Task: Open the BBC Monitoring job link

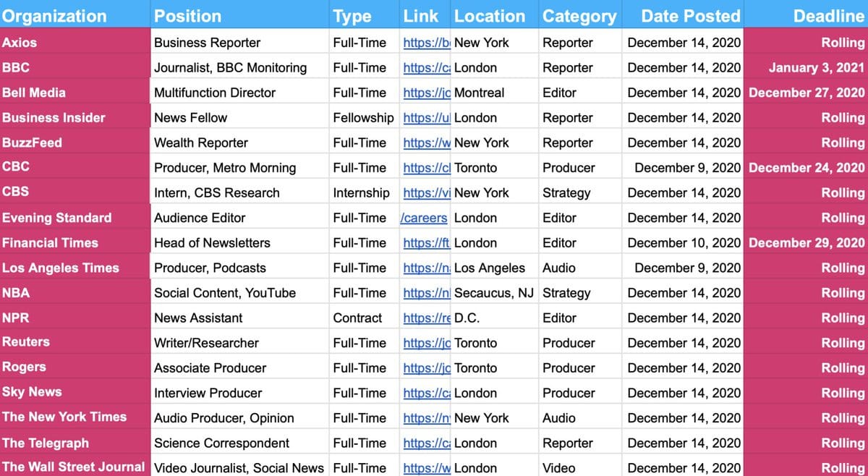Action: click(426, 68)
